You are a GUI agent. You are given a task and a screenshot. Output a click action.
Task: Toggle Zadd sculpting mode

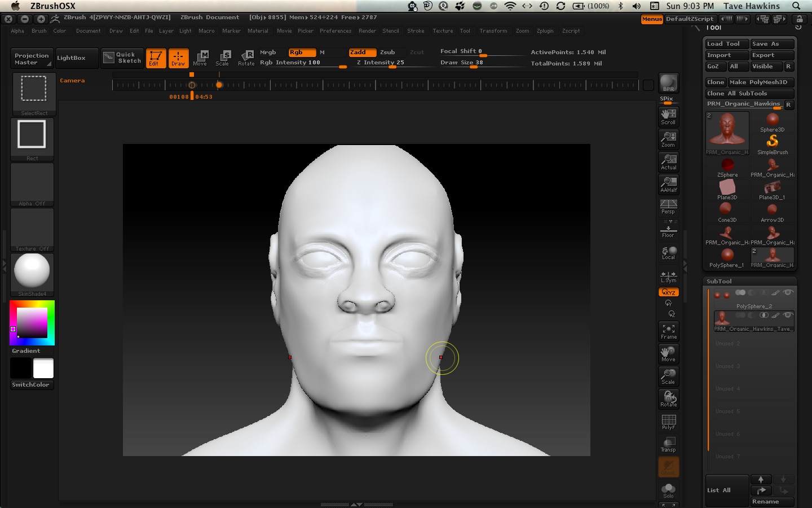click(x=363, y=52)
